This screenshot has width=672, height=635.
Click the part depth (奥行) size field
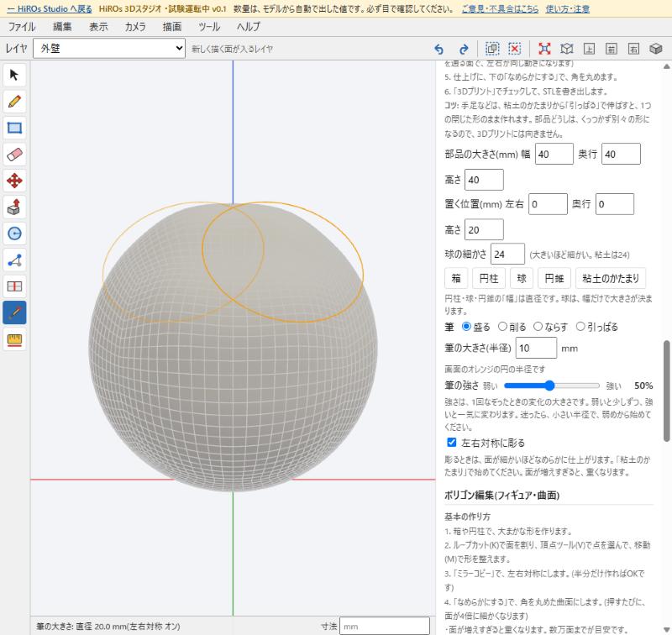click(621, 154)
